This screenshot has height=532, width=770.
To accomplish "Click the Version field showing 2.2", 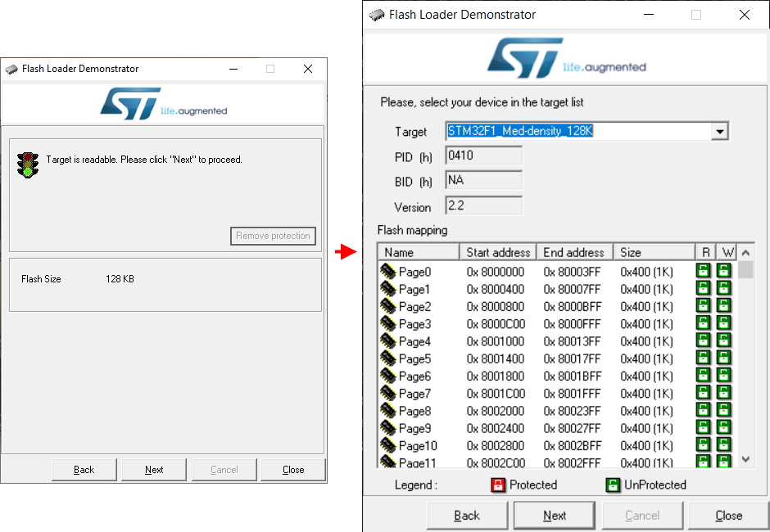I will point(484,205).
